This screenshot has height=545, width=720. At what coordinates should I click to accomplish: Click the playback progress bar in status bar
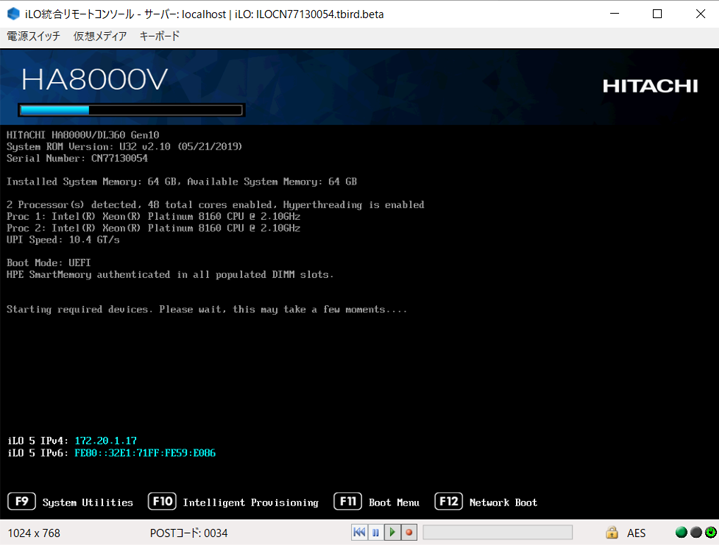pyautogui.click(x=498, y=533)
